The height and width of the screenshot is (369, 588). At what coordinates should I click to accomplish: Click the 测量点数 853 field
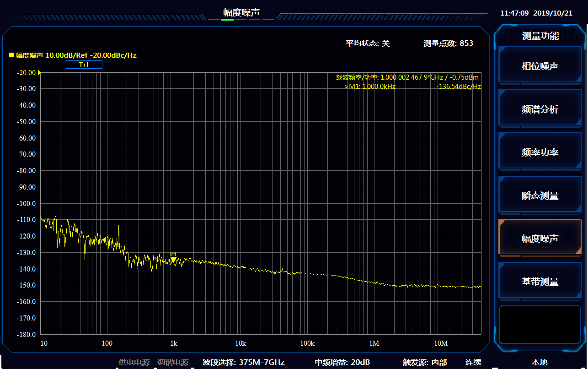click(x=448, y=43)
